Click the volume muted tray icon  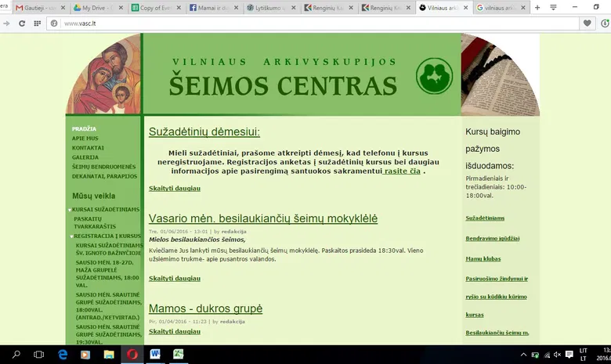(x=557, y=355)
